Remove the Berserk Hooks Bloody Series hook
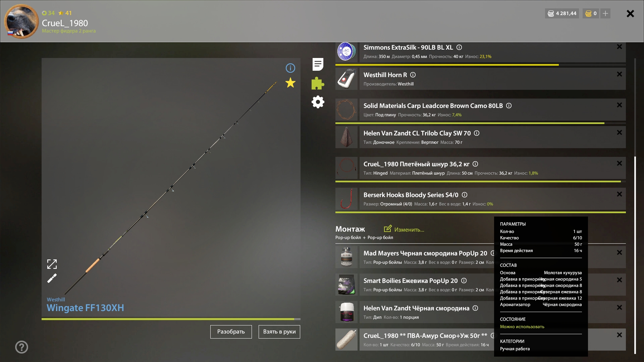The width and height of the screenshot is (644, 362). [619, 194]
